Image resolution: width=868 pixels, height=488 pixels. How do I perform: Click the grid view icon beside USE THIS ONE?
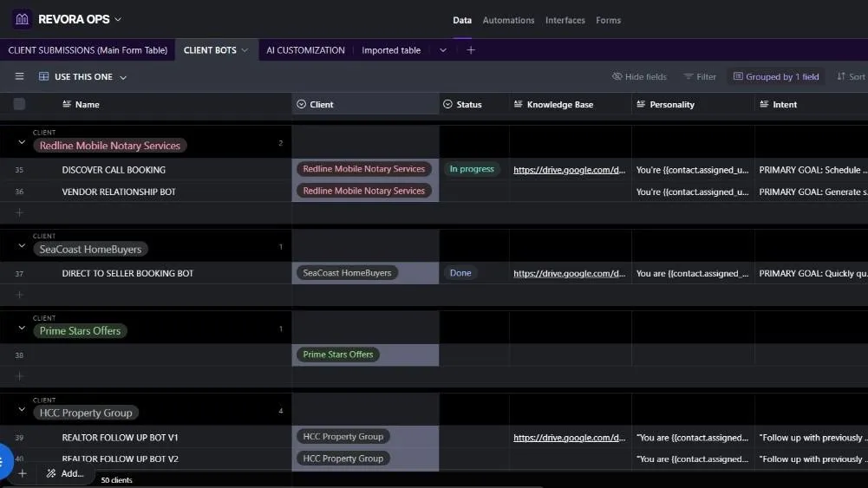(43, 76)
